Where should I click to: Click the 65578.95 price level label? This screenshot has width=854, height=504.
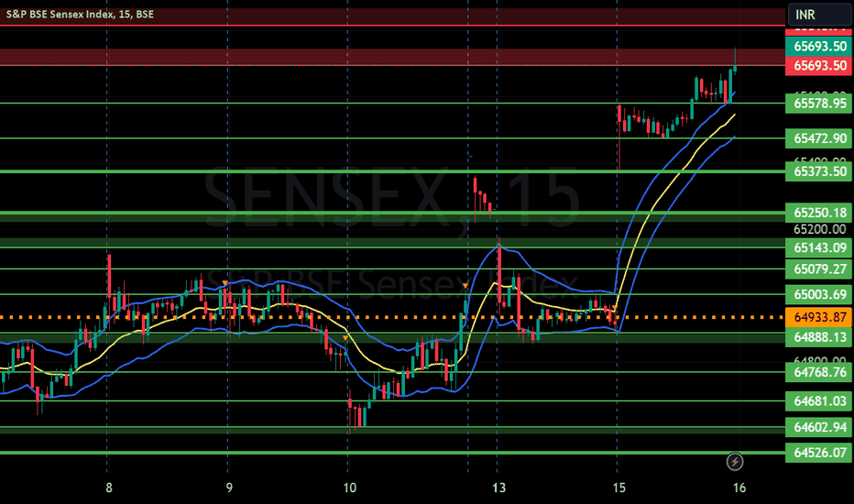(x=818, y=103)
